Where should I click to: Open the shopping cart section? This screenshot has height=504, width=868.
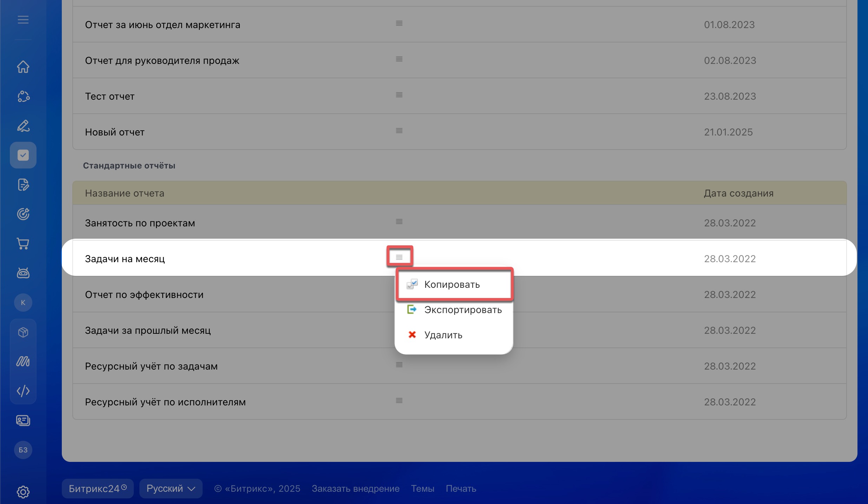coord(23,244)
